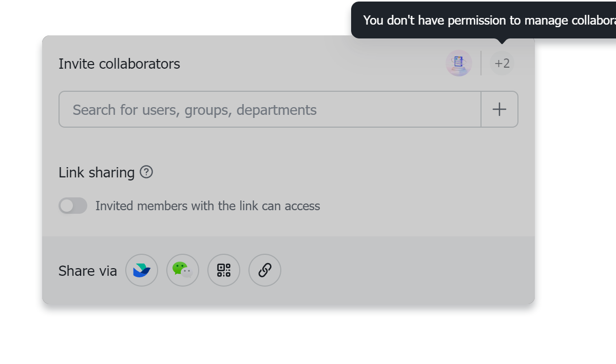
Task: Click the "Share via" label
Action: 88,271
